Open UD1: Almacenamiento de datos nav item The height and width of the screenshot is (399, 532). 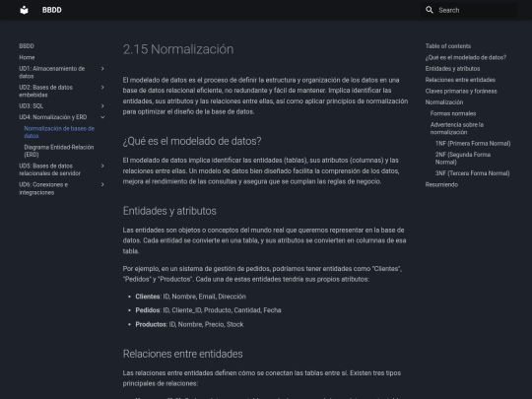(52, 72)
